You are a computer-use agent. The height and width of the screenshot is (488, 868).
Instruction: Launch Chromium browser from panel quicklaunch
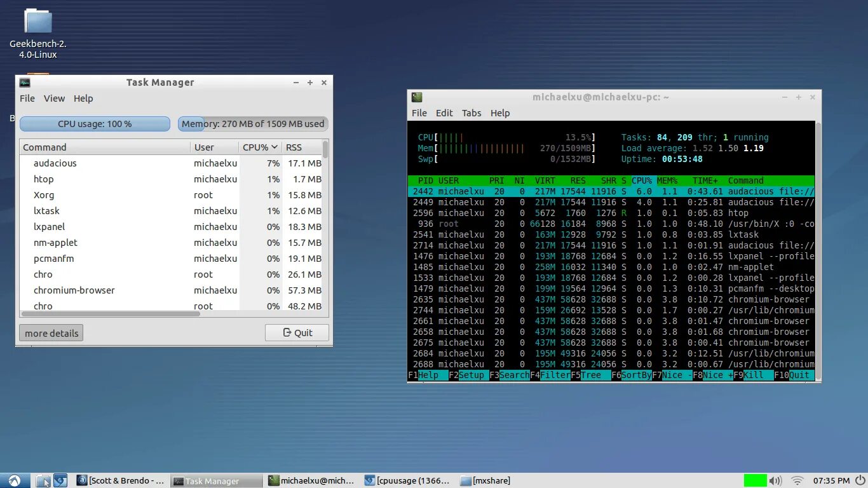(60, 481)
